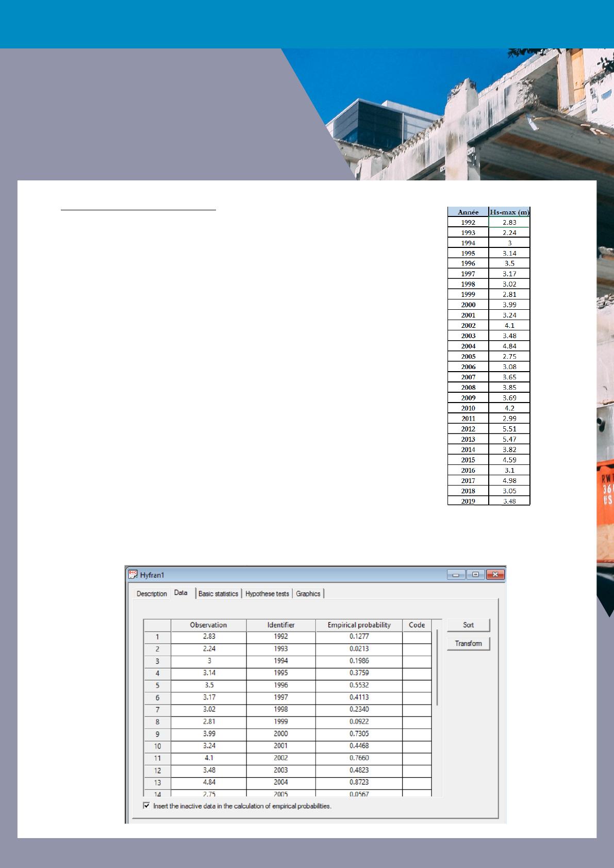The width and height of the screenshot is (614, 868).
Task: Select row 5 header in data table
Action: pos(157,686)
